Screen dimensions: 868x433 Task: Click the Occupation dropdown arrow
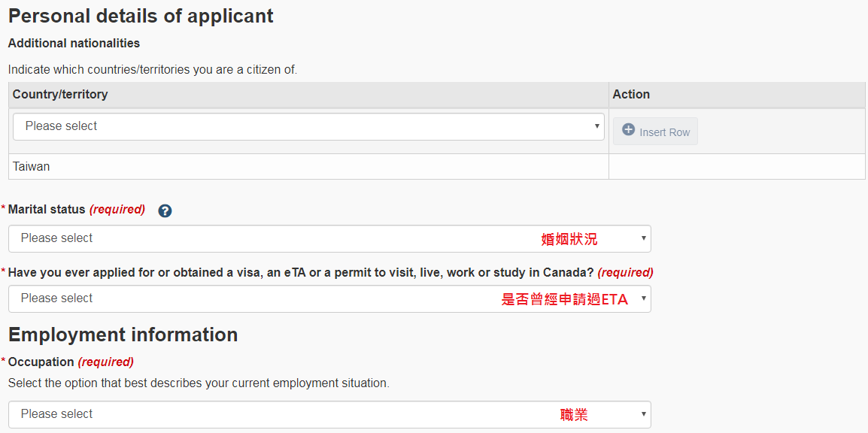point(643,414)
